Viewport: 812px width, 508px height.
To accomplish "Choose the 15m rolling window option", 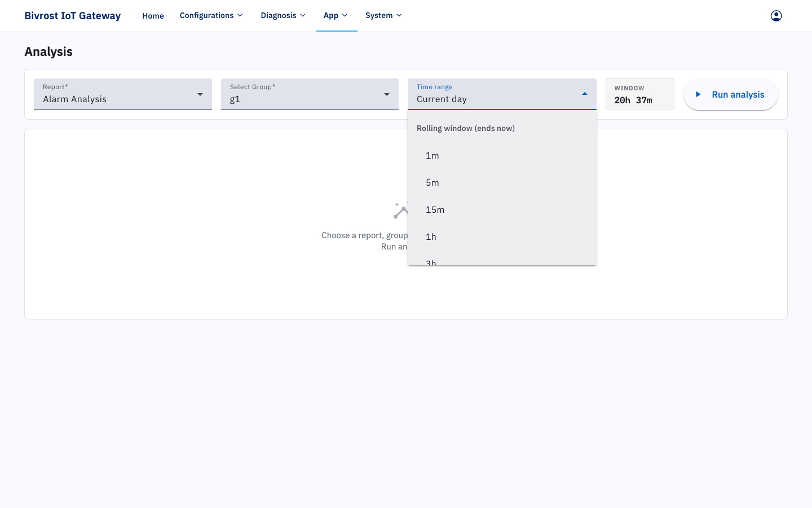I will click(502, 209).
